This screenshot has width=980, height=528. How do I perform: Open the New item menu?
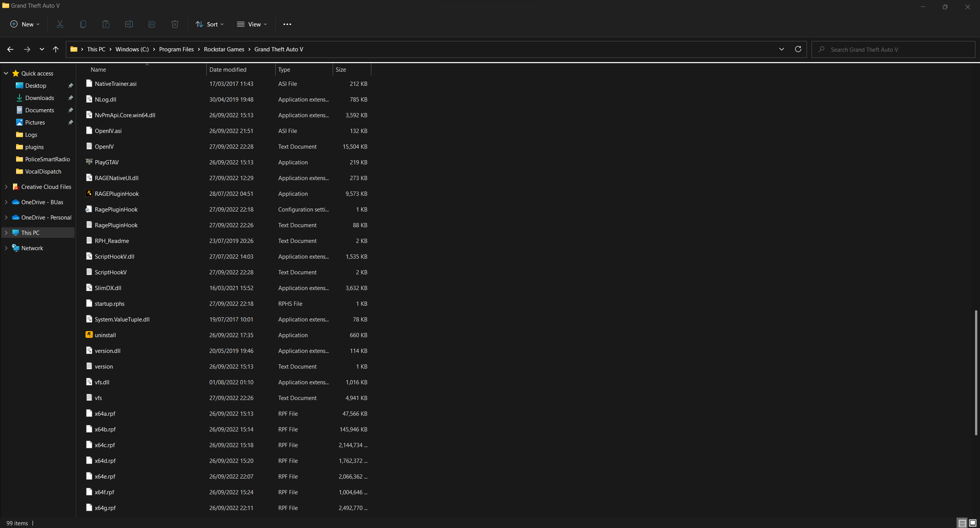[25, 24]
